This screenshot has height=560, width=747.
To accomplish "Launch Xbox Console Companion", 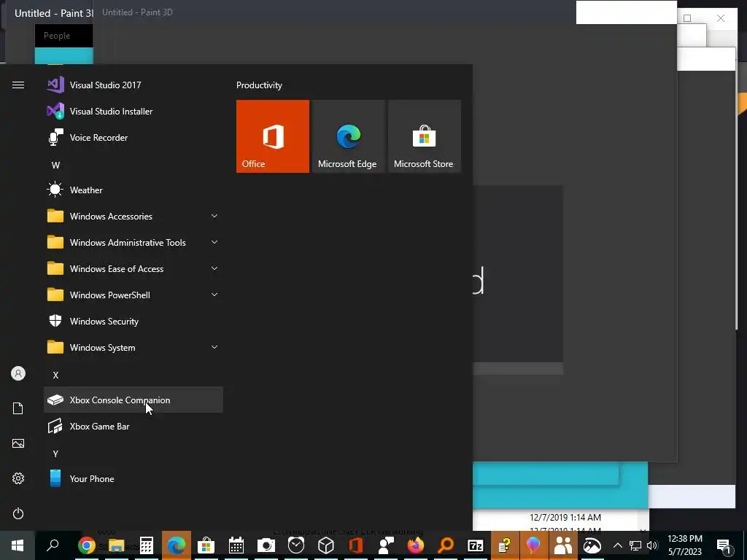I will pos(133,400).
